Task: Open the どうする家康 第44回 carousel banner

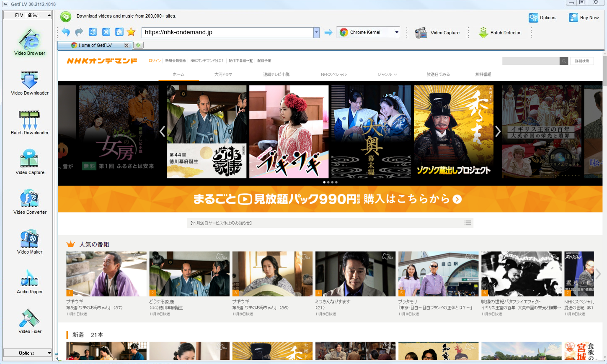Action: pos(207,132)
